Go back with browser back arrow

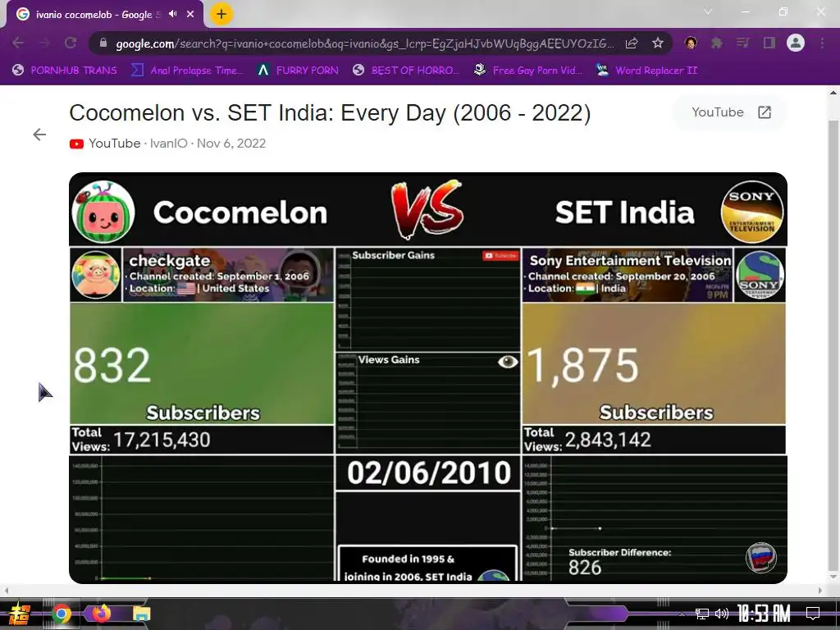(x=18, y=43)
